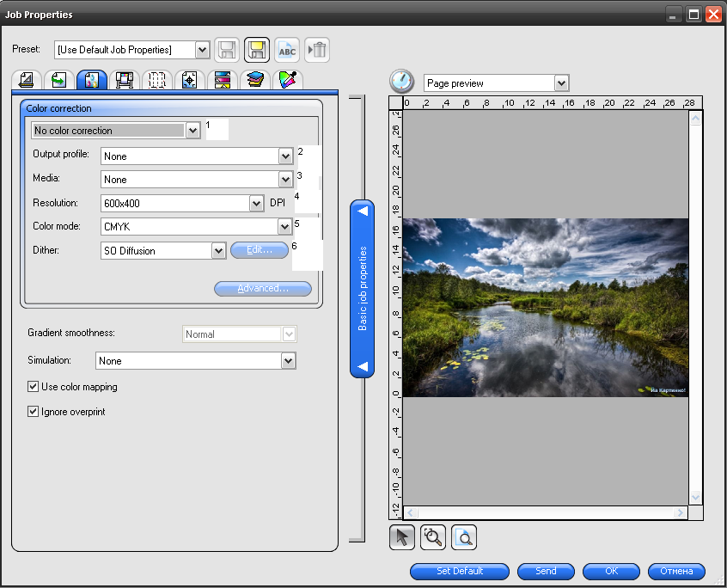727x588 pixels.
Task: Toggle the Use color mapping checkbox
Action: click(x=33, y=386)
